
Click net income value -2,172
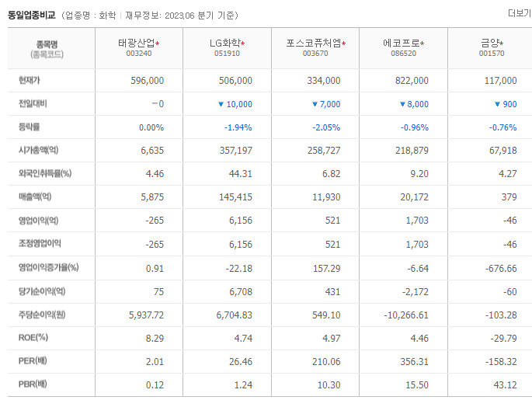pyautogui.click(x=416, y=292)
